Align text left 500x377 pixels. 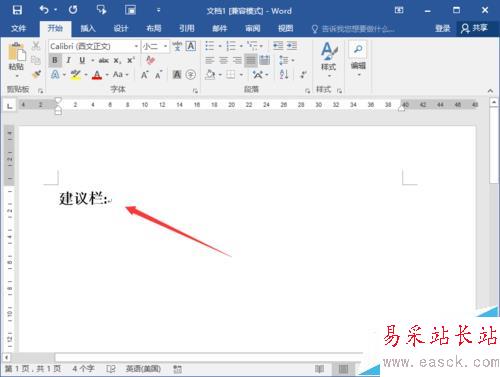pyautogui.click(x=210, y=60)
